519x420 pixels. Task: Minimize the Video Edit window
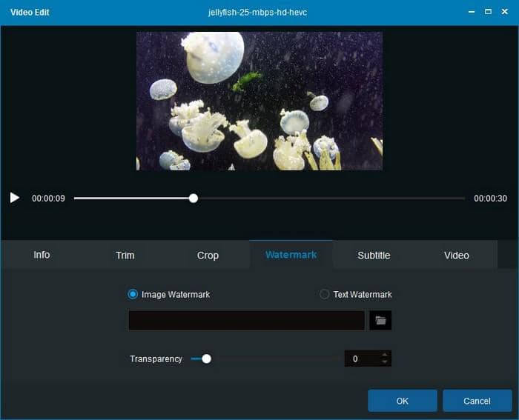point(472,12)
